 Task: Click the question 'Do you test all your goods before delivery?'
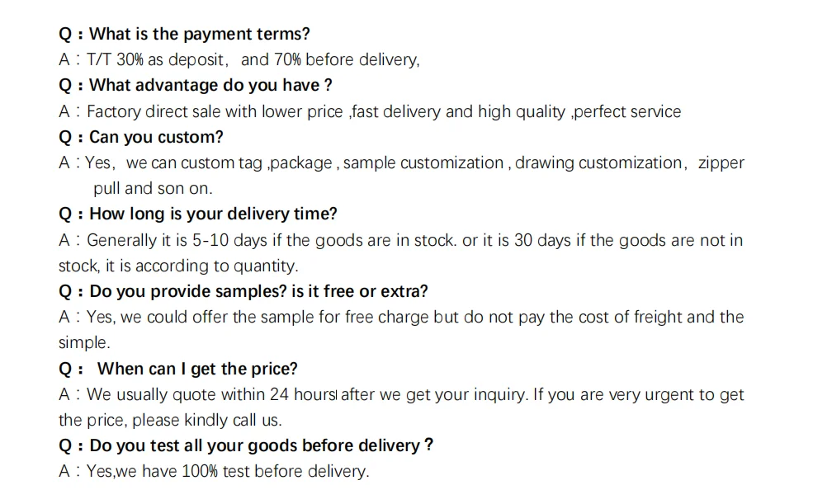click(x=260, y=445)
